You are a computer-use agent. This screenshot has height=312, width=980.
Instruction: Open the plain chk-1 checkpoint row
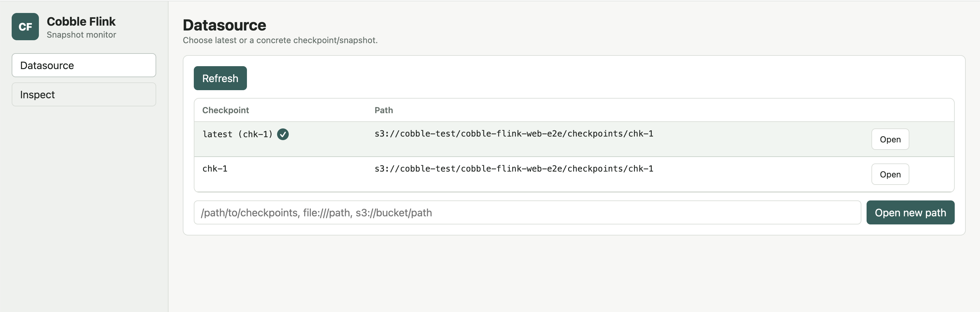pos(890,174)
